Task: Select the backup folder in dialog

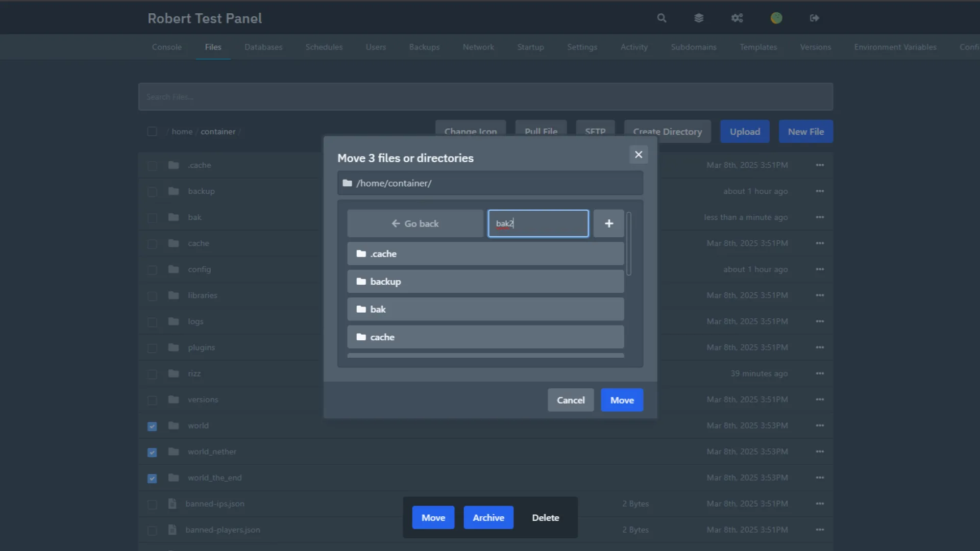Action: coord(485,282)
